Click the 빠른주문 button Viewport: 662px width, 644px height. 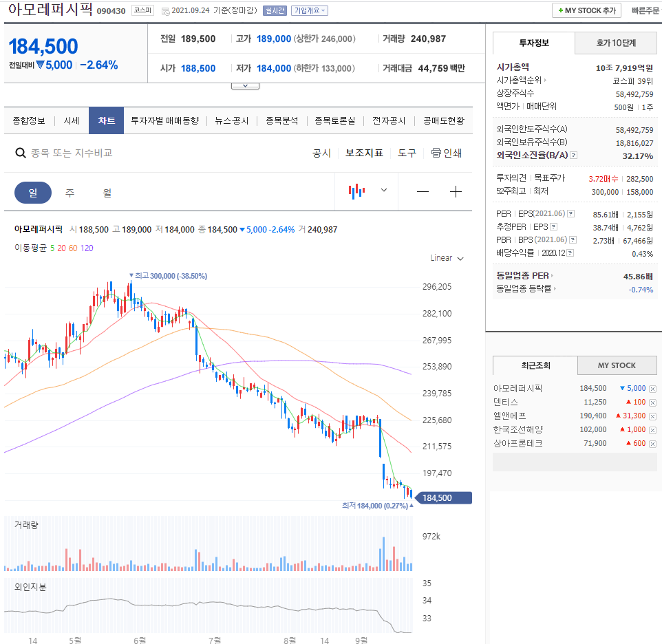click(645, 10)
